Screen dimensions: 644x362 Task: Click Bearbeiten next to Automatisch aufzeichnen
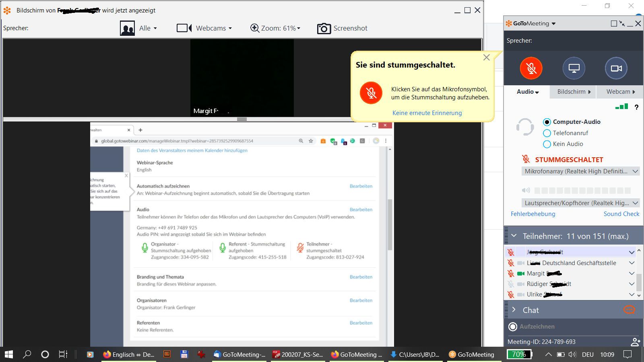[x=361, y=186]
